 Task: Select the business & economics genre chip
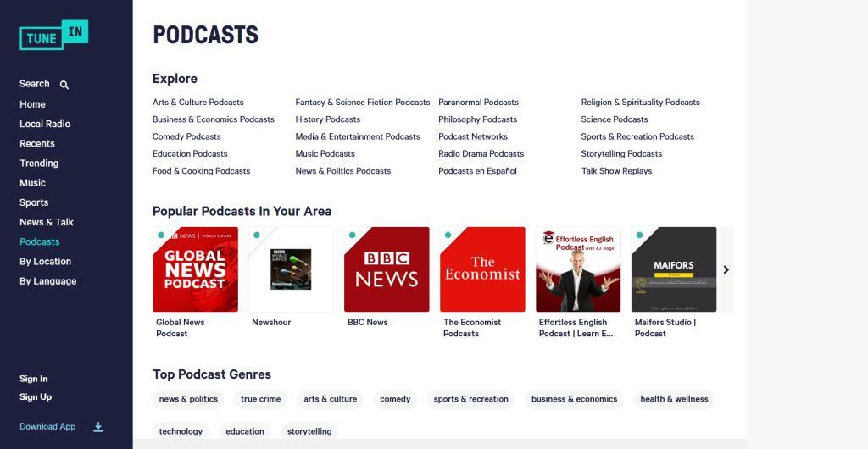574,399
